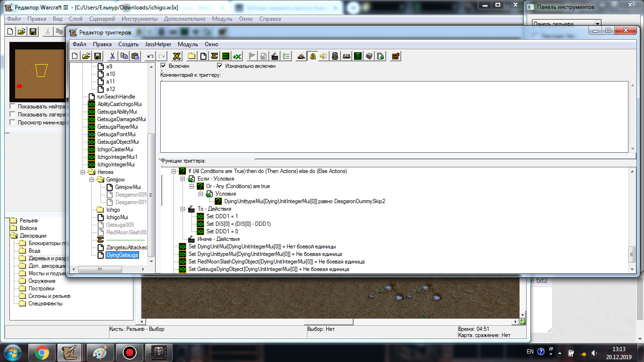Click the Save floppy icon in trigger editor toolbar
Screen dimensions: 644x362
click(97, 56)
